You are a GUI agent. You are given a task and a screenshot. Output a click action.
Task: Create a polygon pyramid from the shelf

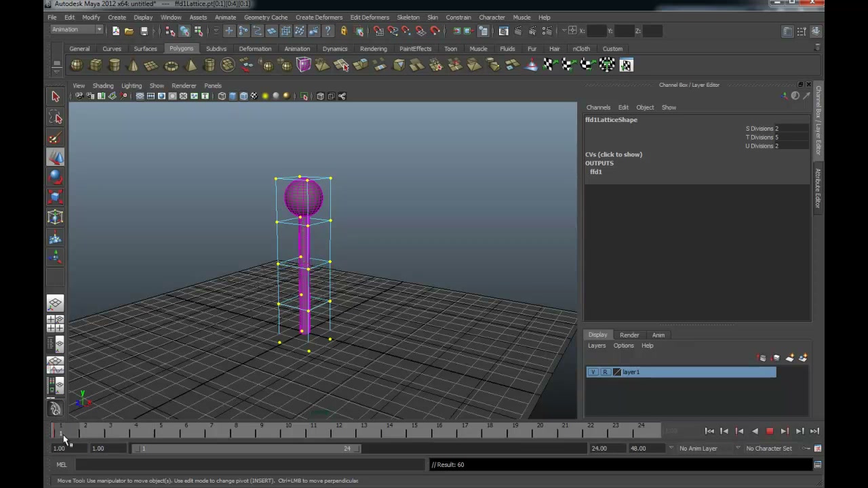pyautogui.click(x=191, y=65)
